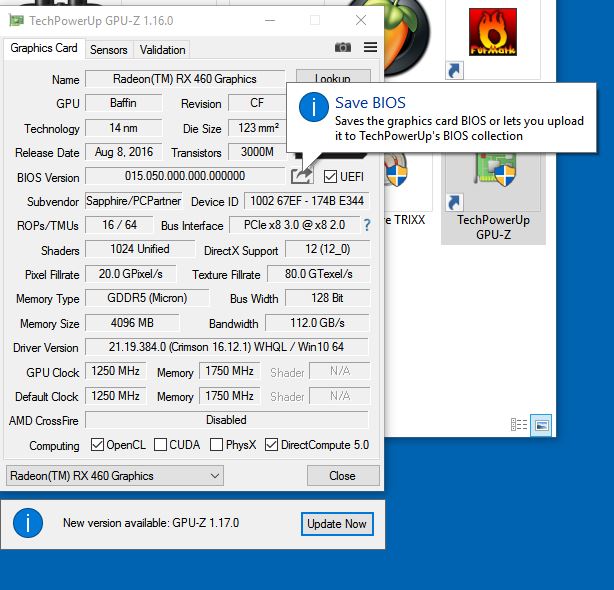The width and height of the screenshot is (614, 590).
Task: Click the Save BIOS export icon
Action: click(302, 176)
